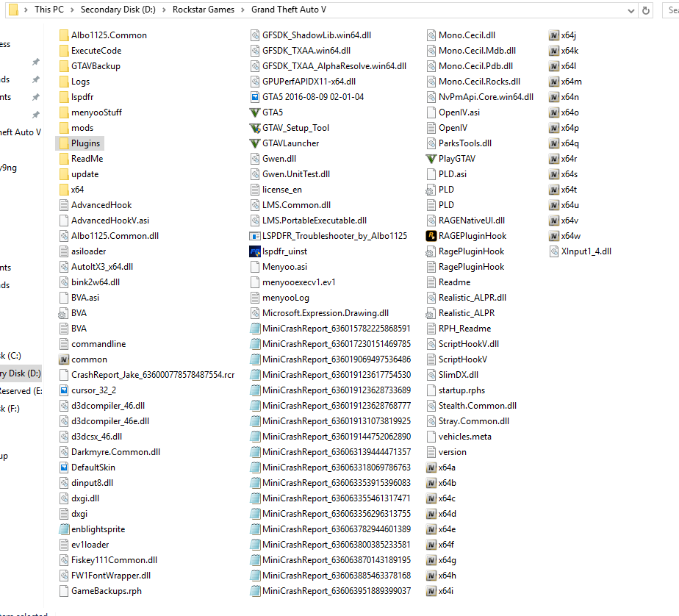
Task: Open address bar history dropdown arrow
Action: coord(631,10)
